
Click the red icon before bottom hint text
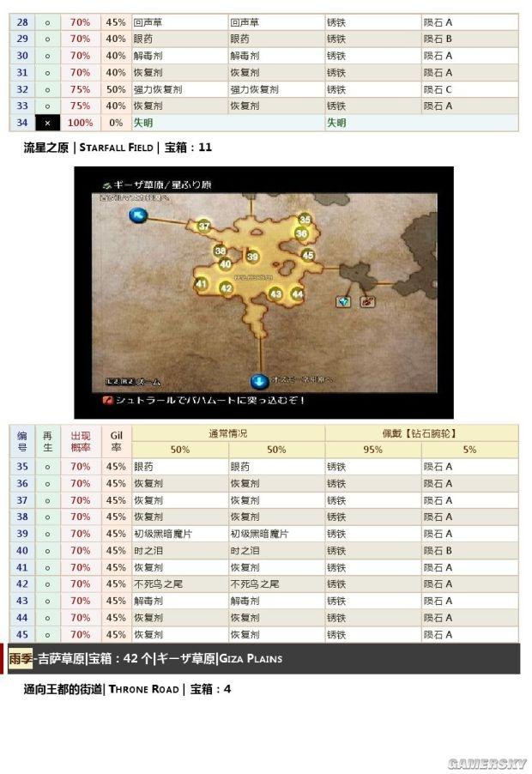coord(107,400)
